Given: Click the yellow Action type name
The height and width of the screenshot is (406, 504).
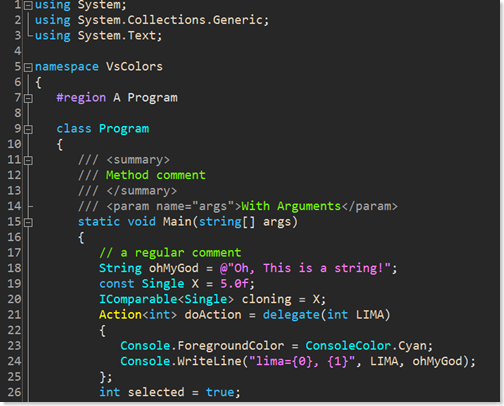Looking at the screenshot, I should pos(120,315).
